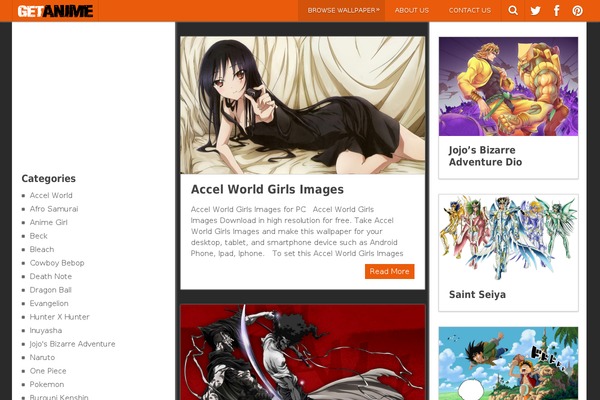Open the search icon in header

click(x=513, y=10)
